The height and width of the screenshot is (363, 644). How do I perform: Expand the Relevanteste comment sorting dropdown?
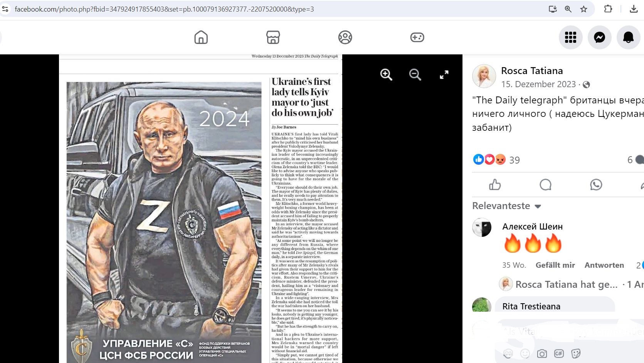(x=507, y=206)
